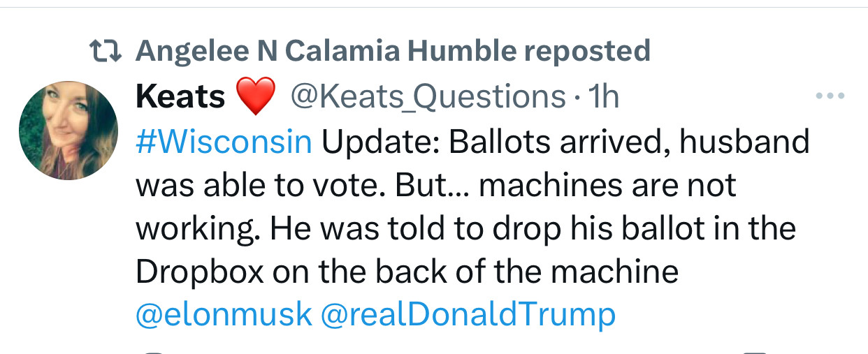Click the word "Dropbox" in the tweet
Viewport: 868px width, 354px height.
(x=199, y=271)
